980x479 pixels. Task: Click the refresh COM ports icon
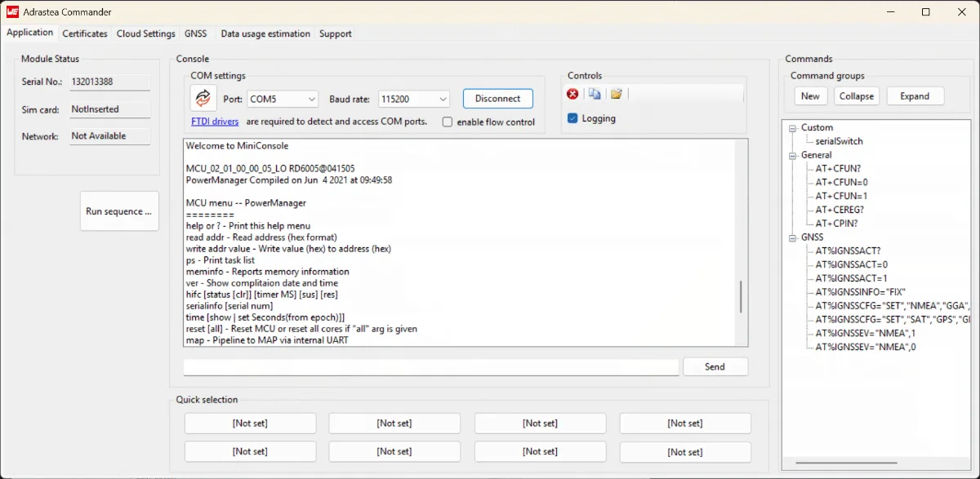click(x=203, y=98)
